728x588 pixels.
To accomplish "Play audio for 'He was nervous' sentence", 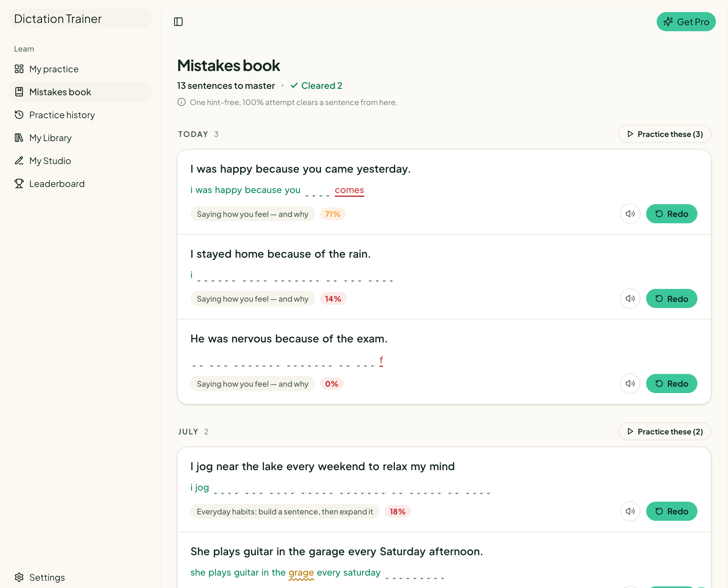I will [x=630, y=384].
